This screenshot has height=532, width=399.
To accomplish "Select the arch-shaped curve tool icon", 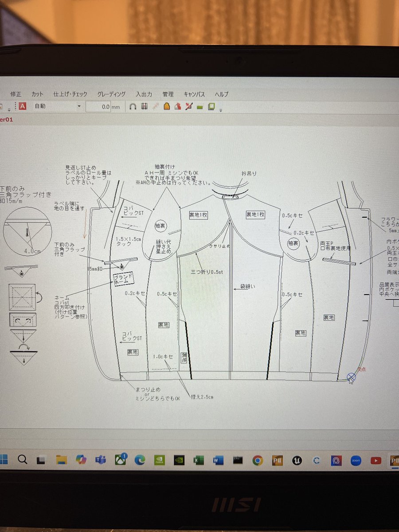I will click(132, 106).
